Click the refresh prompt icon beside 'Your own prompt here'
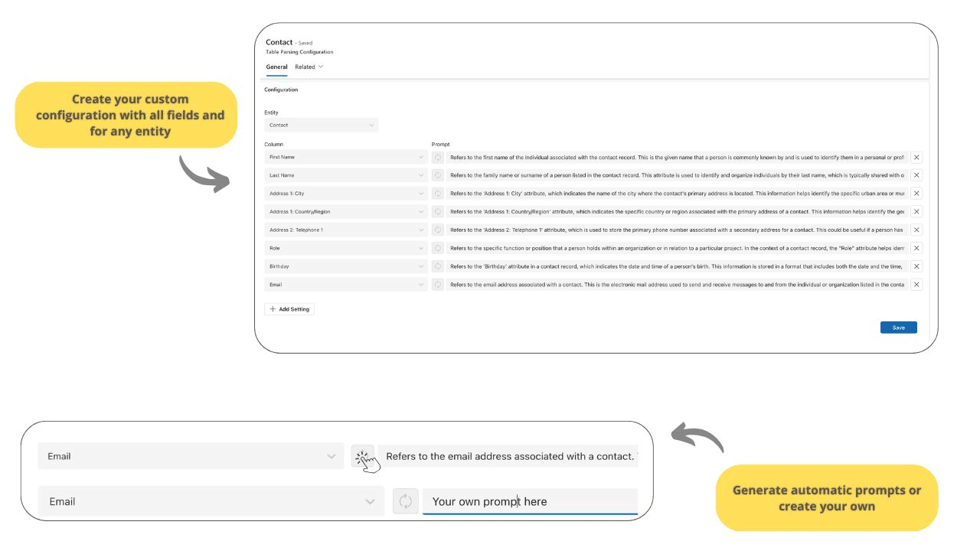This screenshot has width=980, height=551. [x=405, y=501]
